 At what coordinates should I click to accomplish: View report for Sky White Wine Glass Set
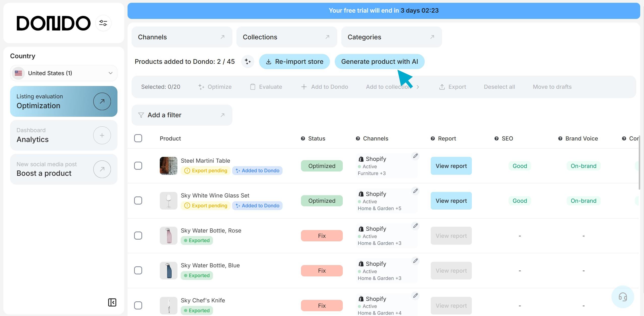click(451, 201)
